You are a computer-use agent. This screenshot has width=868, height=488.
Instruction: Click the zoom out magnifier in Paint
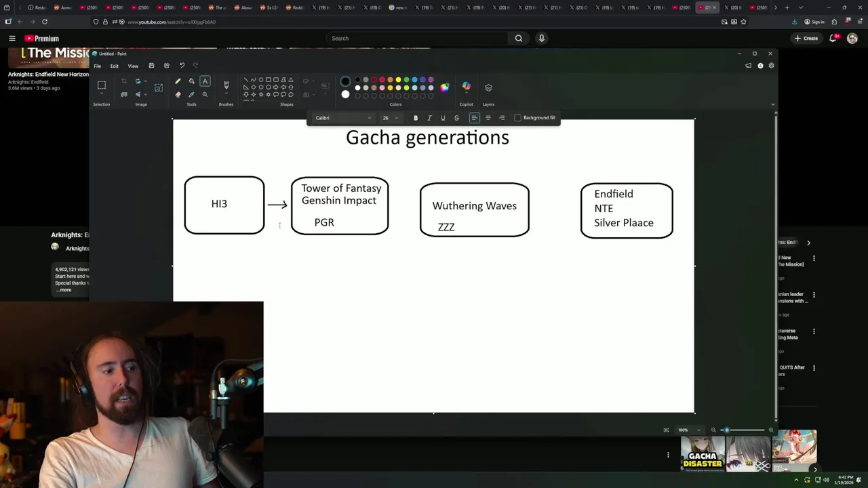713,430
